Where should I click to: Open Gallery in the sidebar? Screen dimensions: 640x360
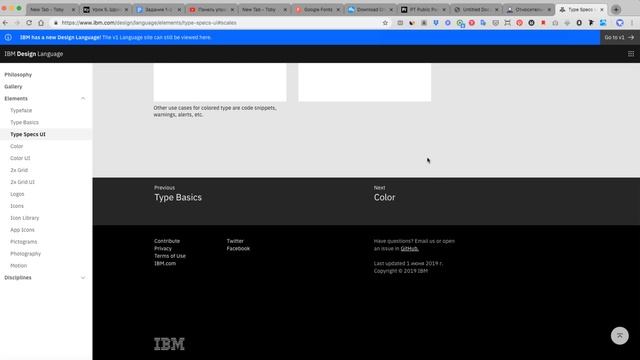pyautogui.click(x=13, y=87)
